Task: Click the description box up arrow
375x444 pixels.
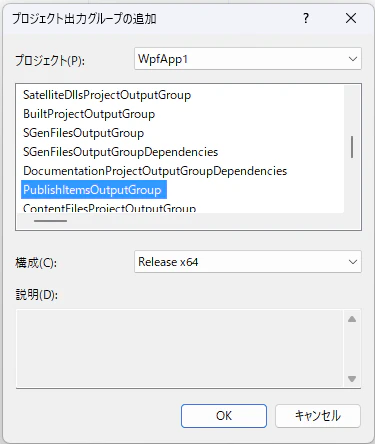Action: click(352, 319)
